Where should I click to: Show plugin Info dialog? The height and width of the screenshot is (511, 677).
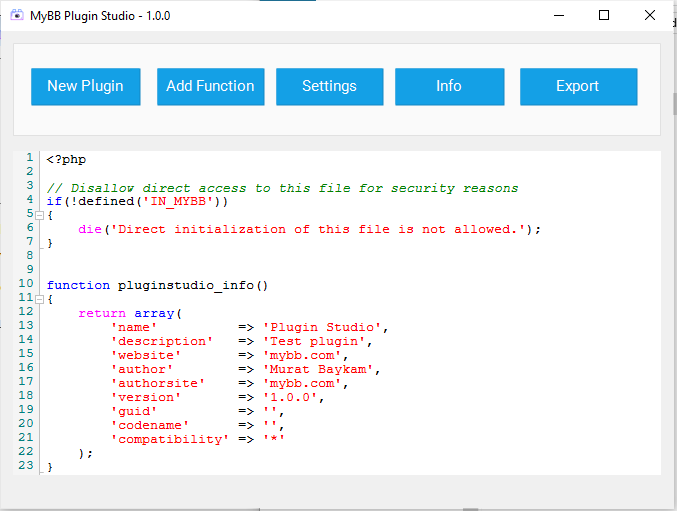click(449, 86)
